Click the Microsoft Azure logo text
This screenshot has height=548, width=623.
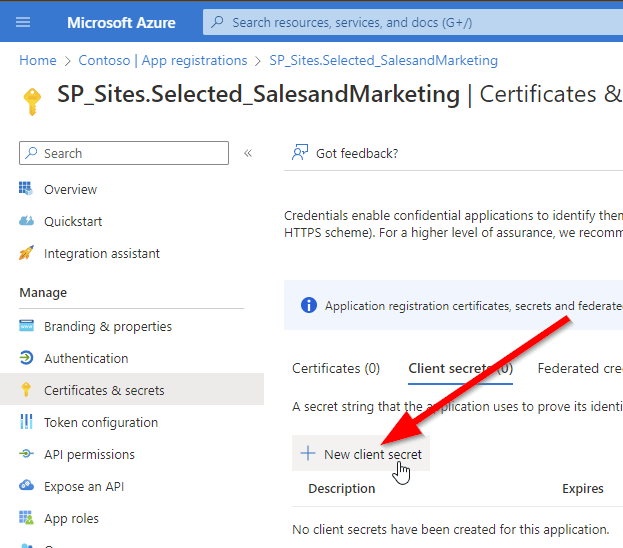click(x=121, y=23)
